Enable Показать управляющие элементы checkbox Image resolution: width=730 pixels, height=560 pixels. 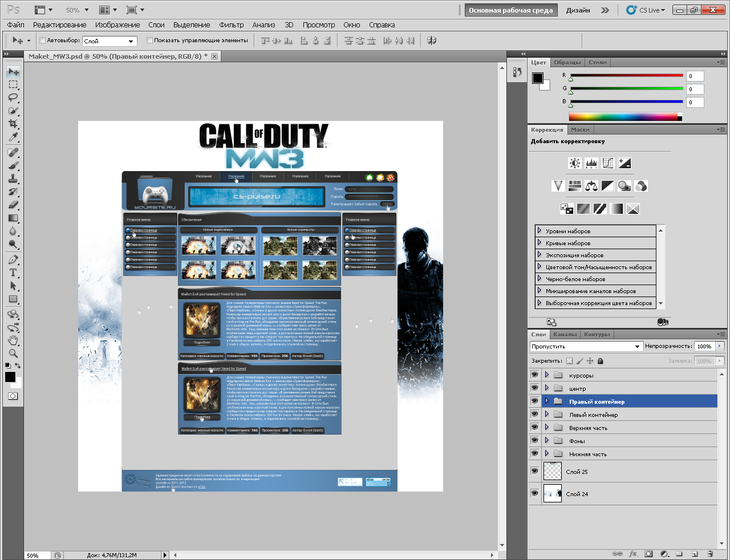click(149, 40)
